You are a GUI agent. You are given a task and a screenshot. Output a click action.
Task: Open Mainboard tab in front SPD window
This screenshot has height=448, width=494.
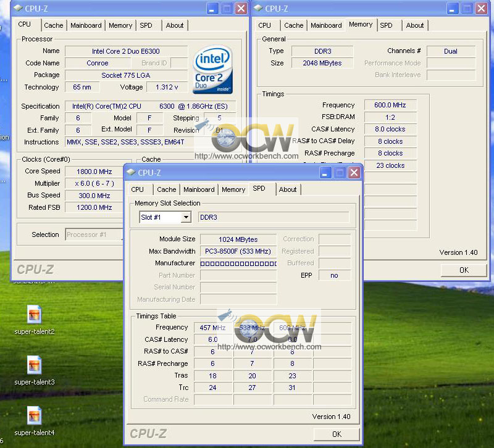[x=199, y=189]
